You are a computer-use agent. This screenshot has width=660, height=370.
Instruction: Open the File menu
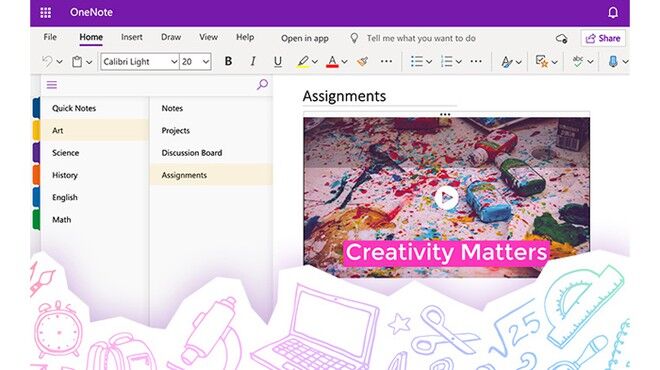pyautogui.click(x=50, y=37)
